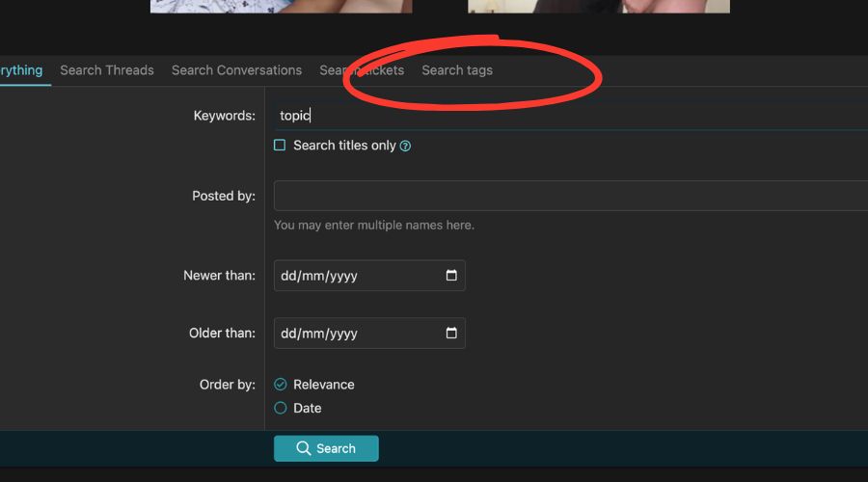Enable the Search titles only checkbox
The width and height of the screenshot is (868, 482).
click(x=280, y=145)
